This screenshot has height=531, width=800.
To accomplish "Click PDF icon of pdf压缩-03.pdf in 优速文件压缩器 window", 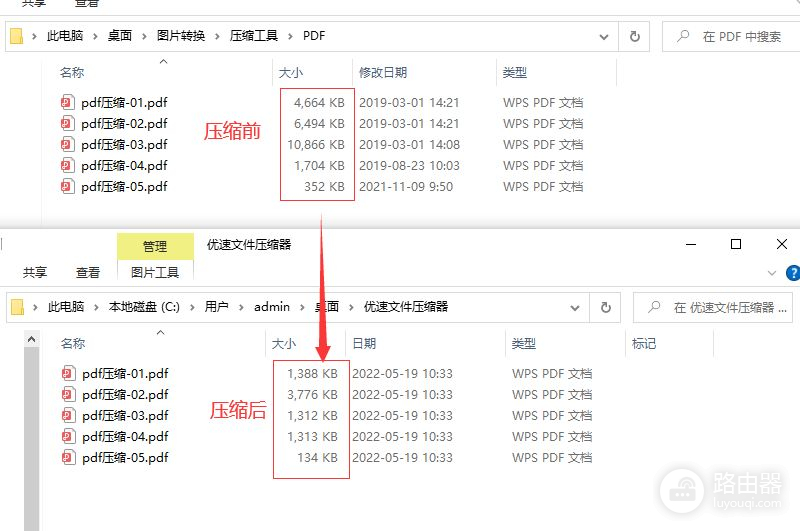I will click(69, 415).
